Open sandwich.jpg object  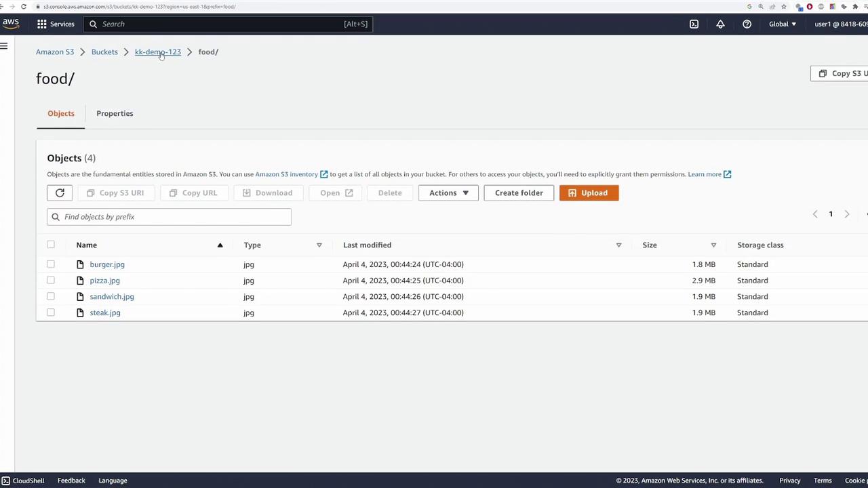tap(112, 296)
